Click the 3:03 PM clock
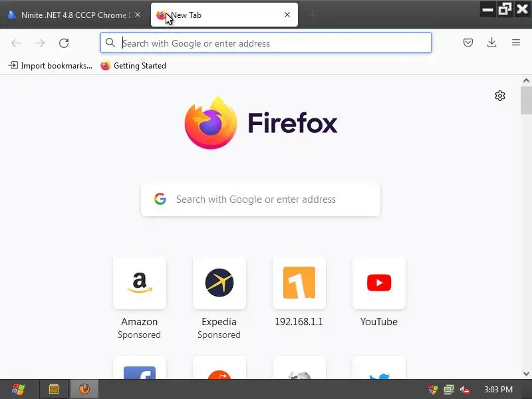Screen dimensions: 532x399 click(x=498, y=389)
